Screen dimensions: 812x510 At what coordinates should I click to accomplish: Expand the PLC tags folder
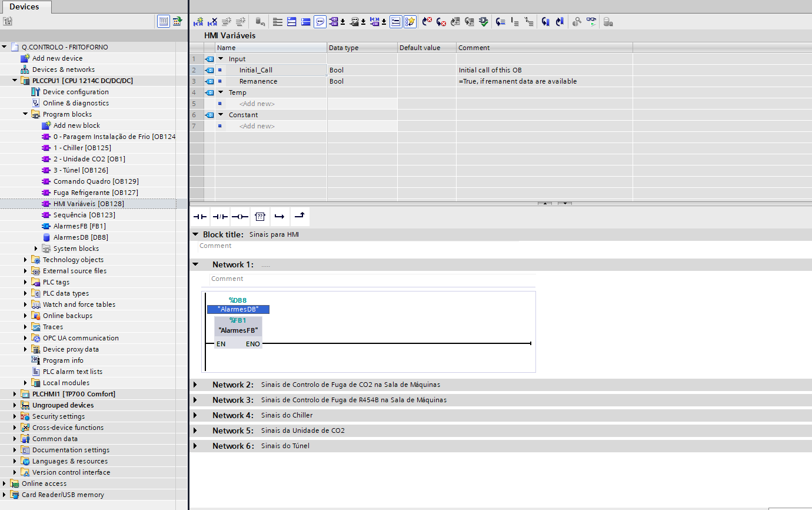[x=25, y=282]
